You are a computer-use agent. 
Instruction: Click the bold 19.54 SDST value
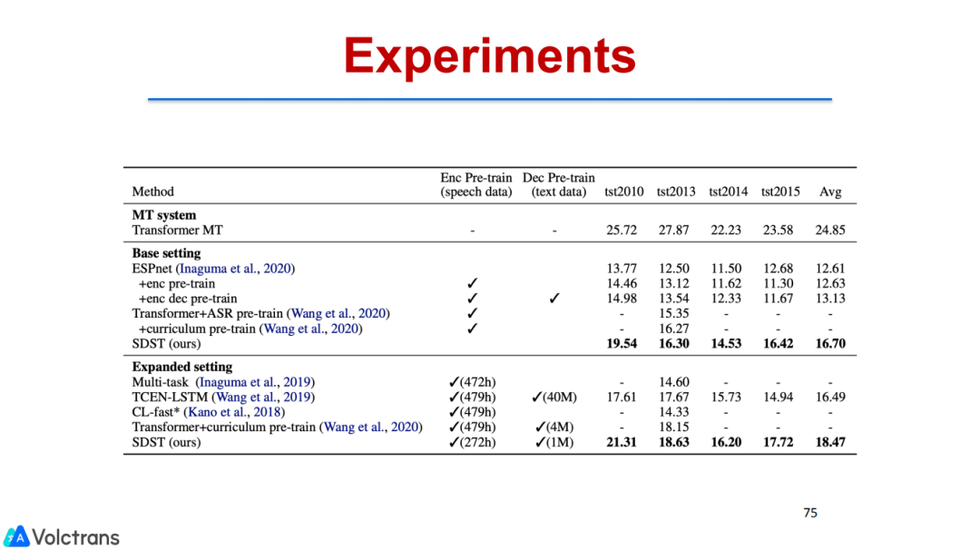click(622, 343)
